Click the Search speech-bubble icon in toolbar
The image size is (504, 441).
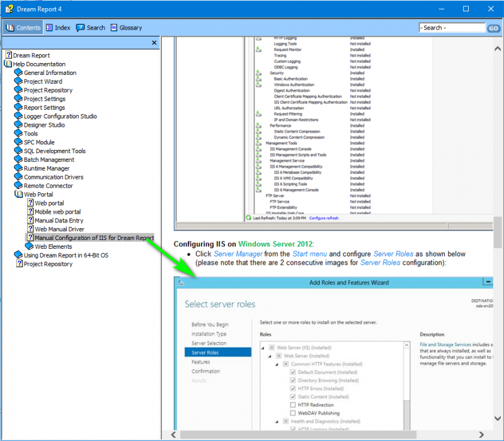point(80,28)
